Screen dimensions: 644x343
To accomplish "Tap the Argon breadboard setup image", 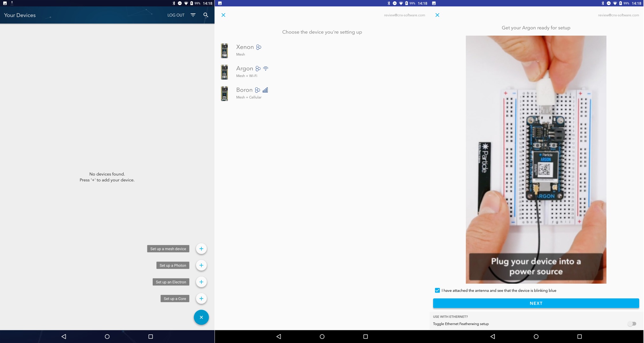I will pos(536,159).
